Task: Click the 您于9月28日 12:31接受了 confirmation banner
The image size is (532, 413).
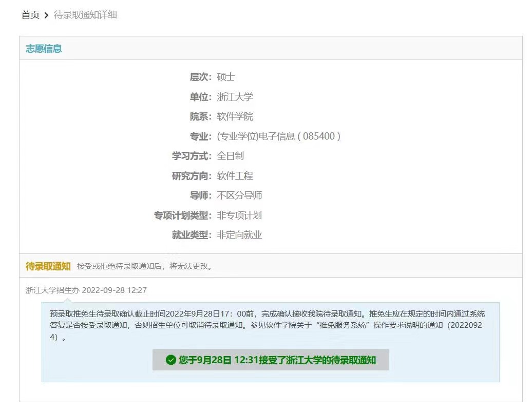Action: tap(271, 360)
